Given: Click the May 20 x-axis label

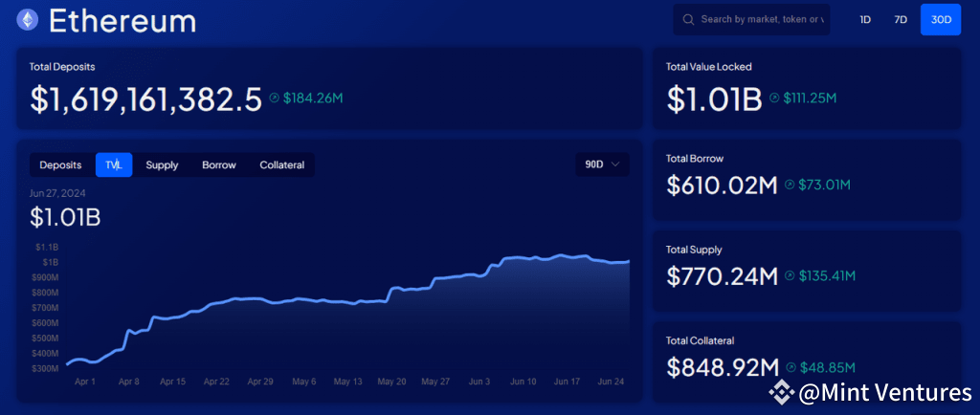Looking at the screenshot, I should coord(391,382).
